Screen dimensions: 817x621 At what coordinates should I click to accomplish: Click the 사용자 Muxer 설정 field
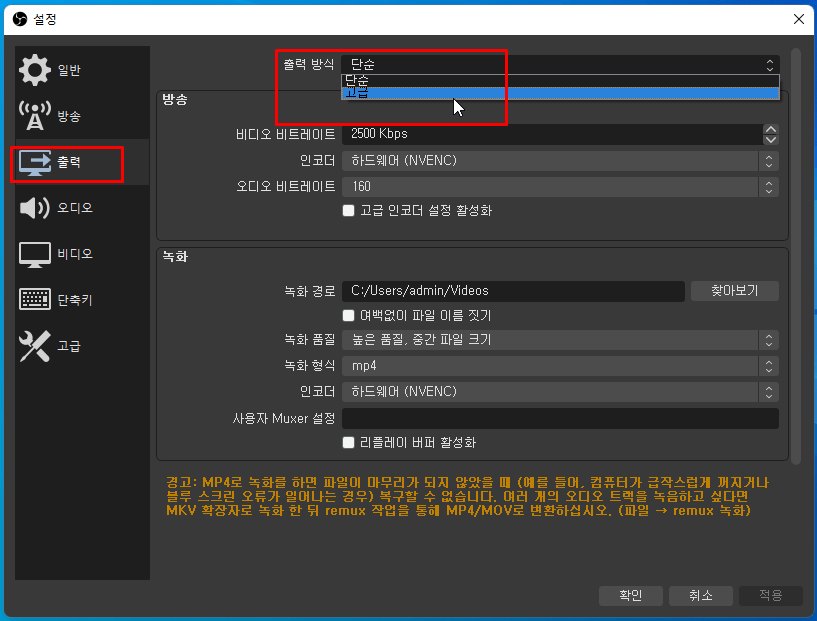pos(560,418)
